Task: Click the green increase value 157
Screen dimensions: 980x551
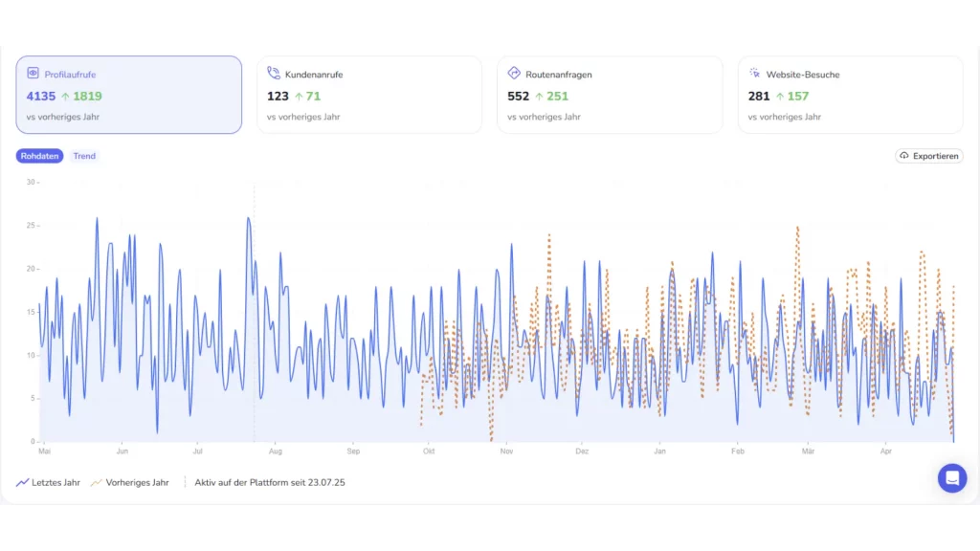Action: click(x=798, y=97)
